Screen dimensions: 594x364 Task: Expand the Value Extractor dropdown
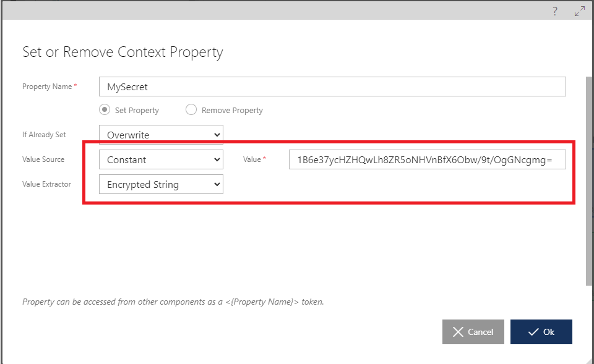[161, 184]
